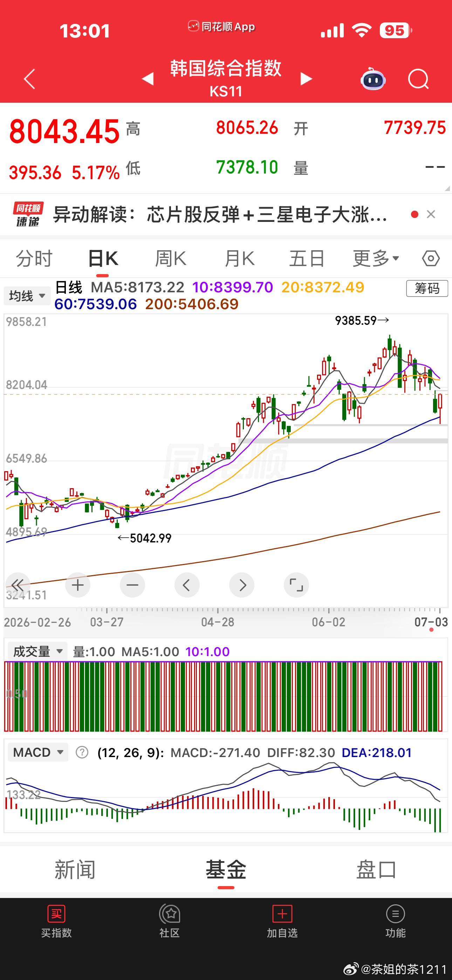Move chart right with chevron button
This screenshot has height=980, width=452.
pyautogui.click(x=242, y=585)
